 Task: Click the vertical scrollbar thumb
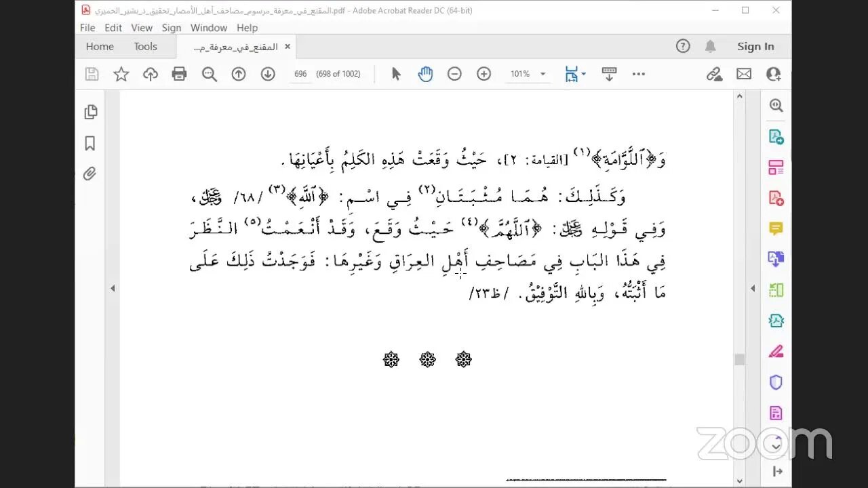tap(740, 359)
